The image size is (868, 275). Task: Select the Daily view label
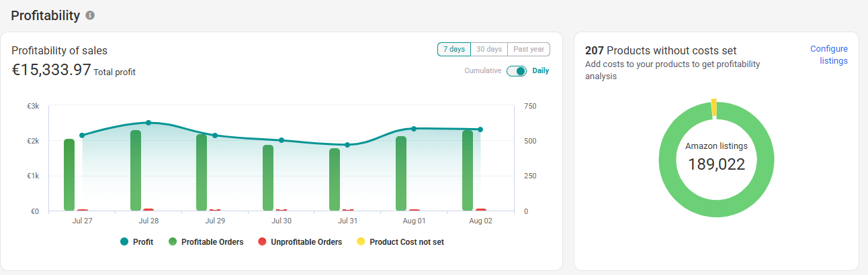pos(541,71)
